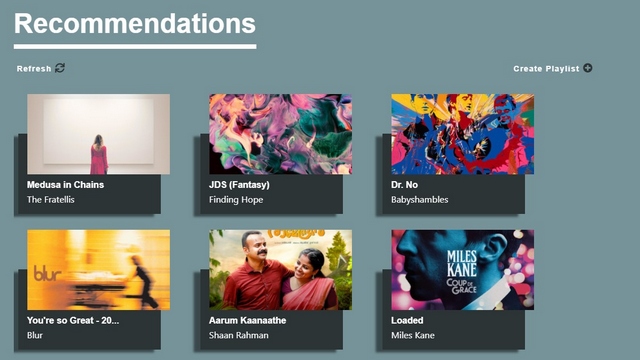The height and width of the screenshot is (360, 640).
Task: Open the Blur yellow album cover
Action: pyautogui.click(x=98, y=270)
